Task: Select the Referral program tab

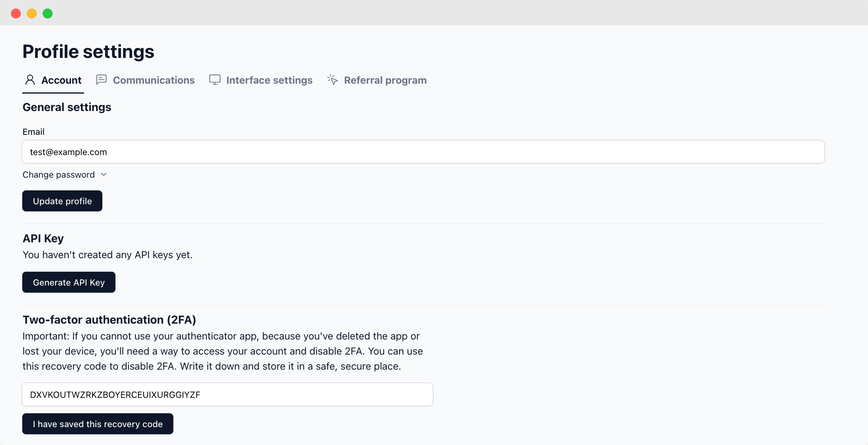Action: pos(385,80)
